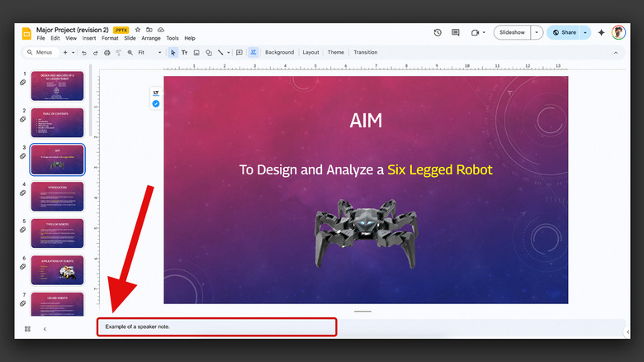Click the speaker notes text field
This screenshot has width=644, height=362.
point(217,327)
